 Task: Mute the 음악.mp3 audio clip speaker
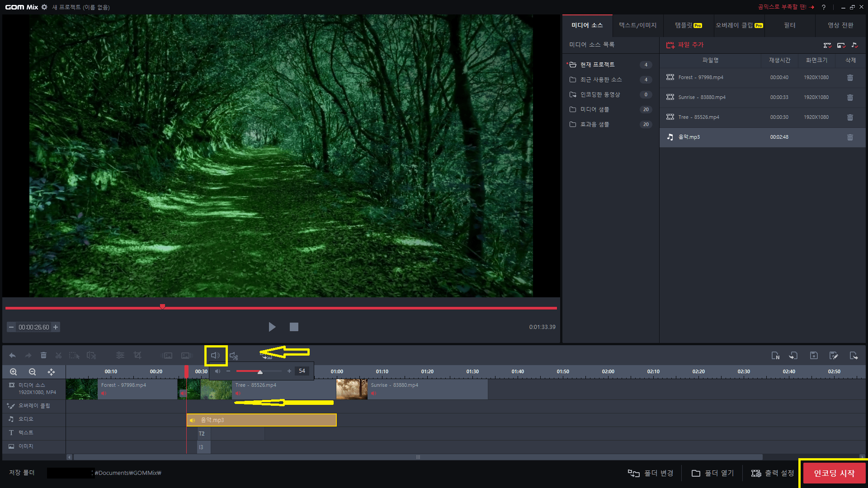(x=193, y=420)
